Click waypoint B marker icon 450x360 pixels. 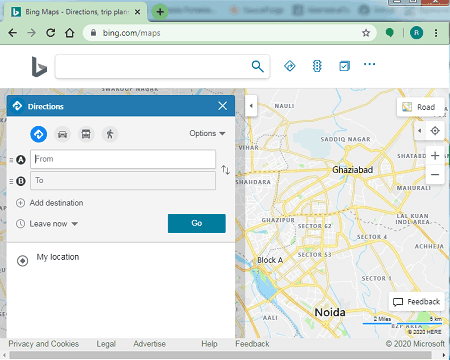tap(21, 181)
